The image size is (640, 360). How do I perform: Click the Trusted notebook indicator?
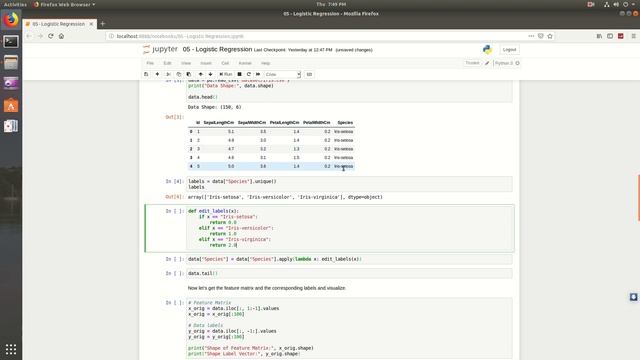[472, 63]
